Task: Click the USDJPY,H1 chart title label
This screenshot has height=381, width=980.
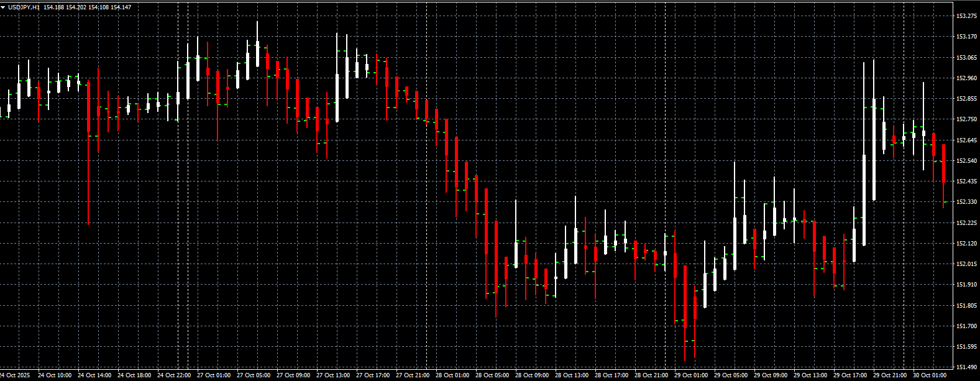Action: coord(24,7)
